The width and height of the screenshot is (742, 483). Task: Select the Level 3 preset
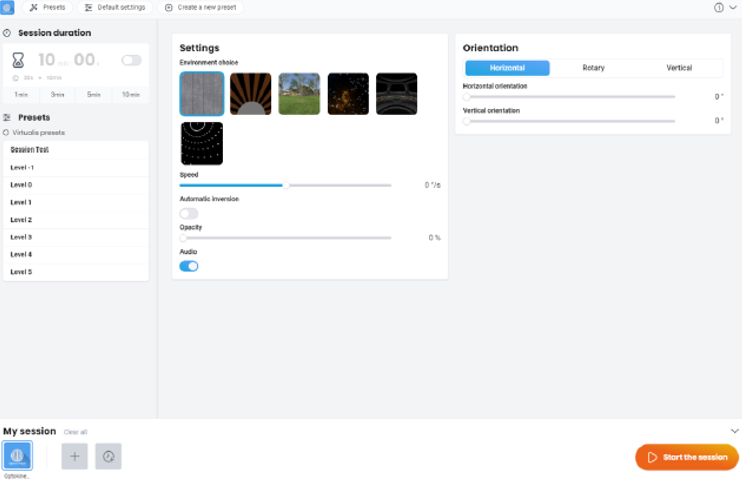(x=21, y=237)
